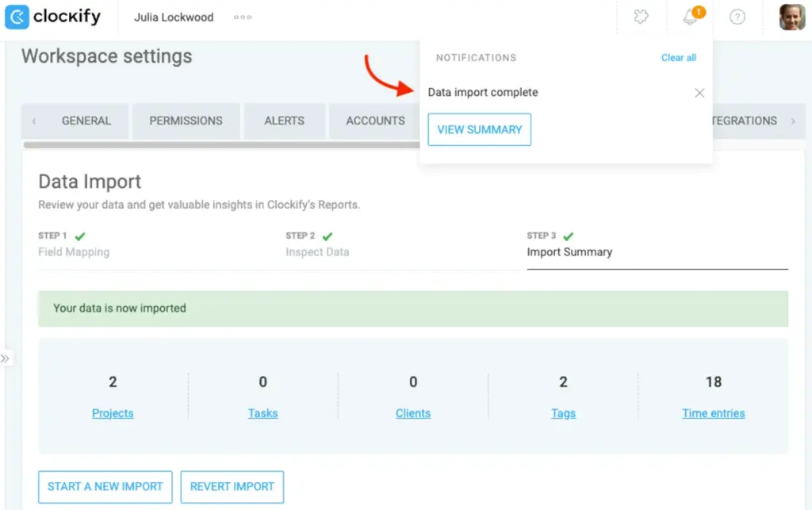Dismiss the Data import complete notification
The image size is (812, 510).
pos(699,93)
